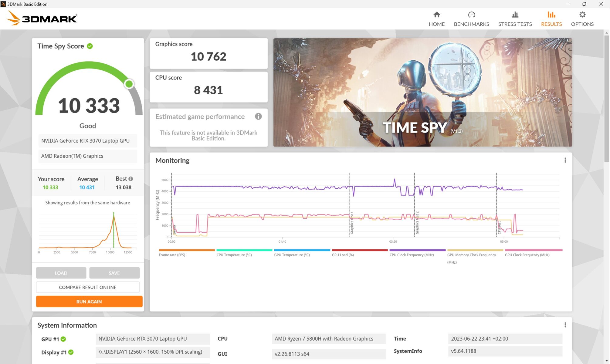Click COMPARE RESULT ONLINE
Viewport: 610px width, 364px height.
click(x=88, y=287)
